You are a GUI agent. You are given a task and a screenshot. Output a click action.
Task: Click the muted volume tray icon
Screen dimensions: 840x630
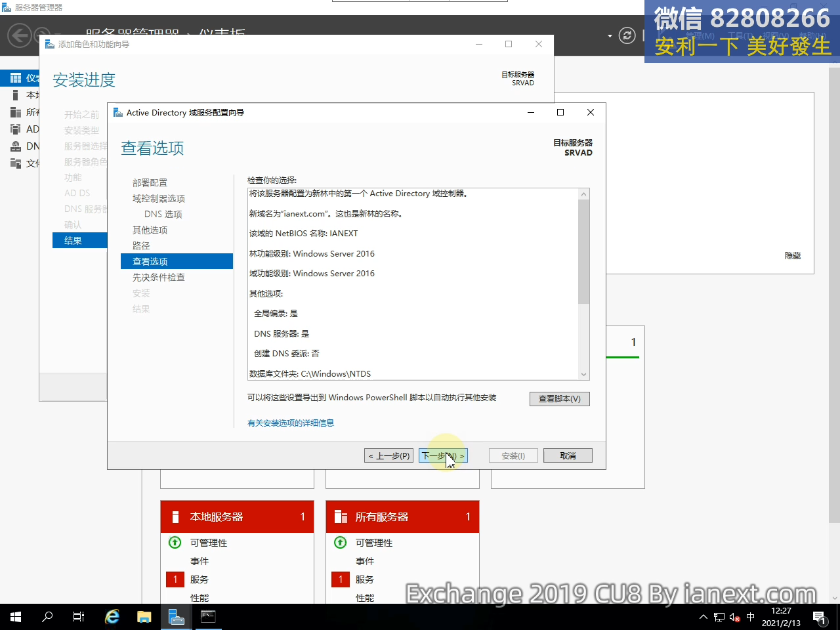click(x=735, y=617)
